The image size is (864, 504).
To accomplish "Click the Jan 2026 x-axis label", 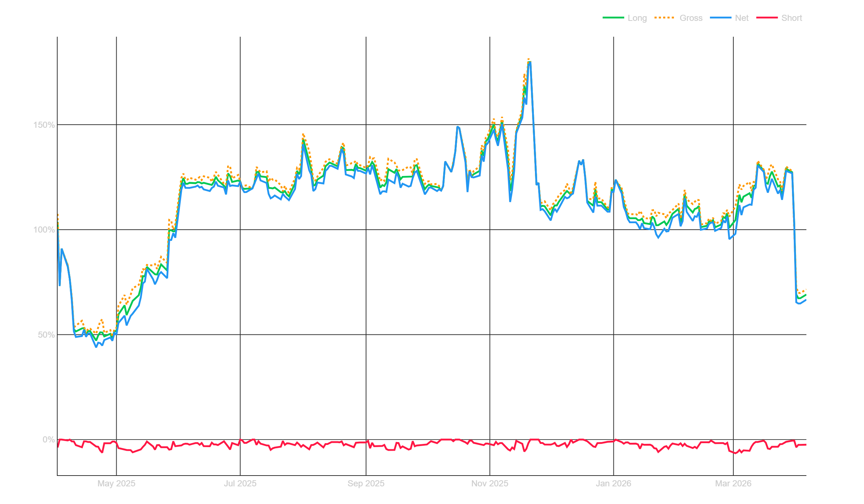I will tap(613, 483).
